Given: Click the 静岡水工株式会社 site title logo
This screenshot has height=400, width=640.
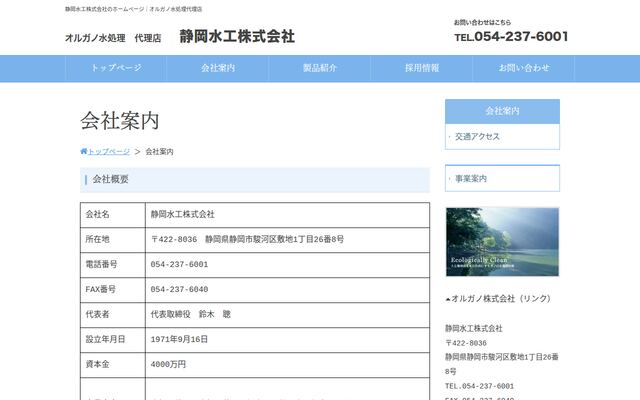Looking at the screenshot, I should tap(237, 36).
